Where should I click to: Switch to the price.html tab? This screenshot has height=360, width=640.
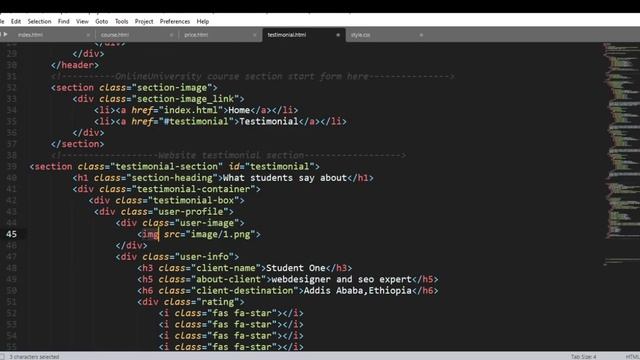(196, 35)
